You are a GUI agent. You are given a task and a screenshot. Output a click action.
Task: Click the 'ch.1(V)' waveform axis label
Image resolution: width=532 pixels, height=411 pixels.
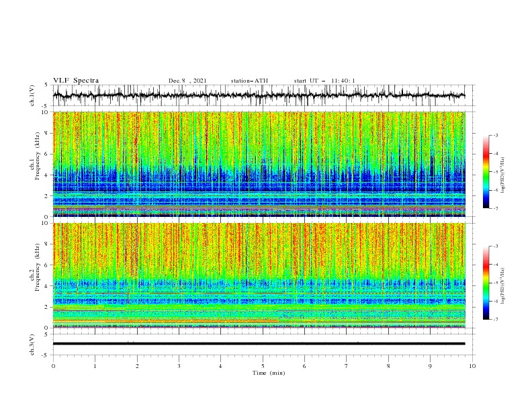(32, 95)
